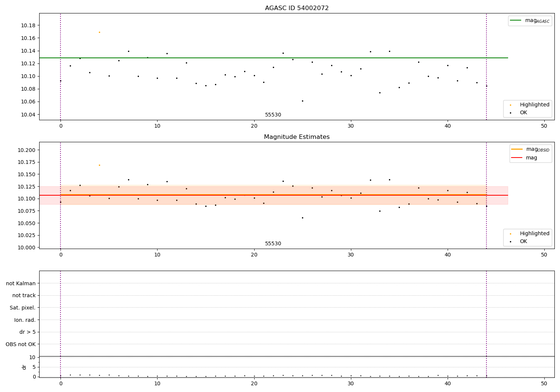The height and width of the screenshot is (392, 560).
Task: Click the green line swatch in top legend
Action: coord(516,21)
